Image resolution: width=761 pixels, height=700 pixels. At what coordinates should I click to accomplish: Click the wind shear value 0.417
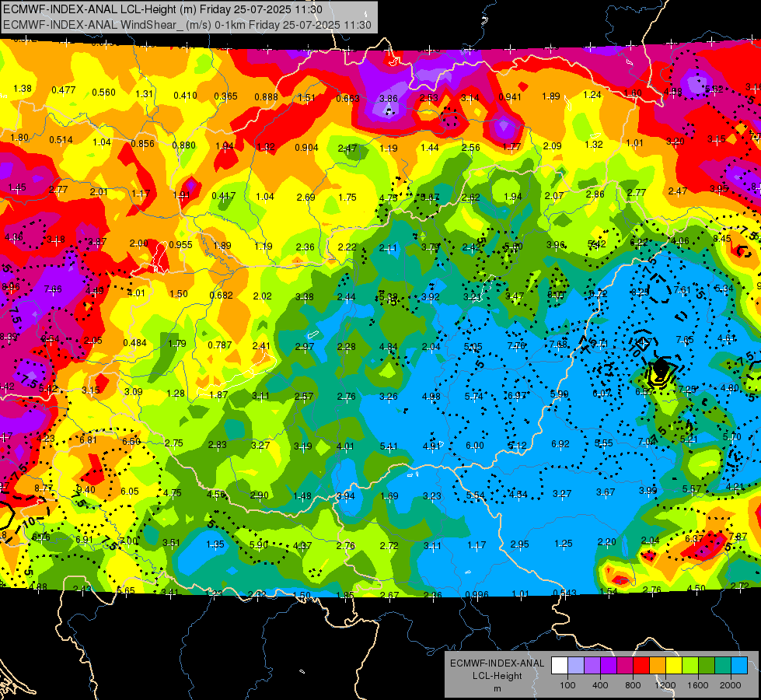coord(224,196)
